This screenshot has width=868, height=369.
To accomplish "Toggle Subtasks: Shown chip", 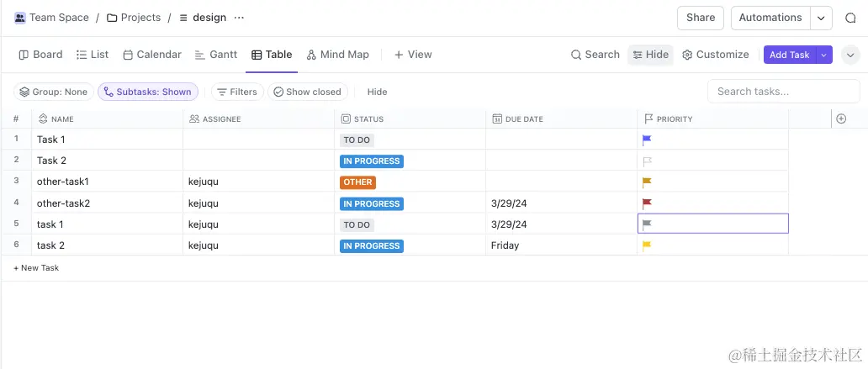I will click(148, 92).
